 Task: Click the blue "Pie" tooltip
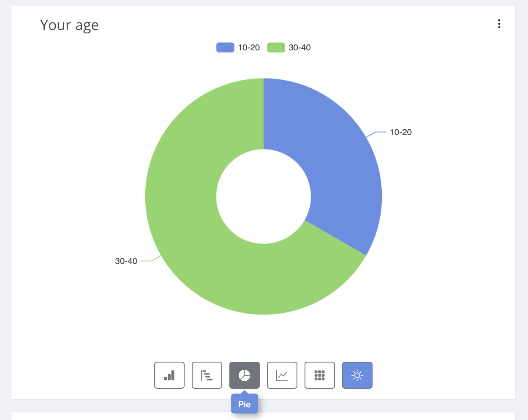(245, 404)
